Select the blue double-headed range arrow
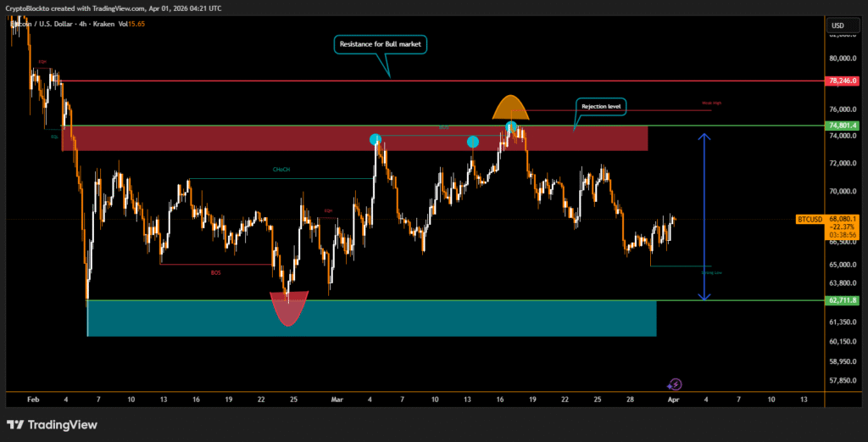 (x=704, y=216)
